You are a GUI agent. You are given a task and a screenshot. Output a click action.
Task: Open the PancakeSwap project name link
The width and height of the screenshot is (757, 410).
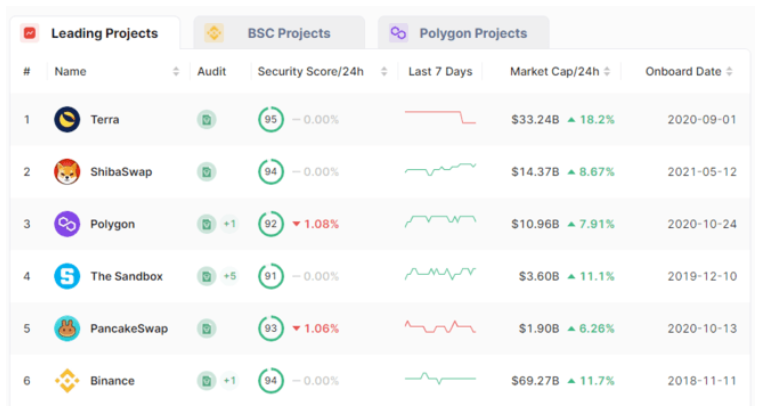(129, 328)
